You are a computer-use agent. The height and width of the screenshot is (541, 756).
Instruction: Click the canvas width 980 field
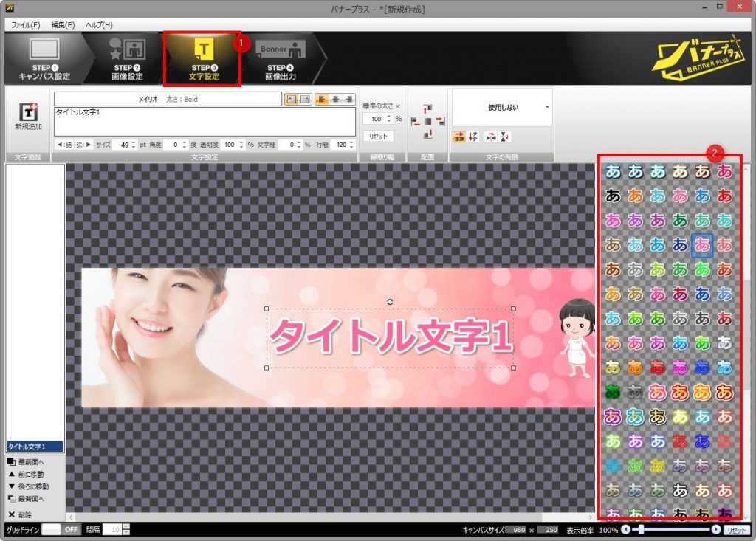point(516,530)
